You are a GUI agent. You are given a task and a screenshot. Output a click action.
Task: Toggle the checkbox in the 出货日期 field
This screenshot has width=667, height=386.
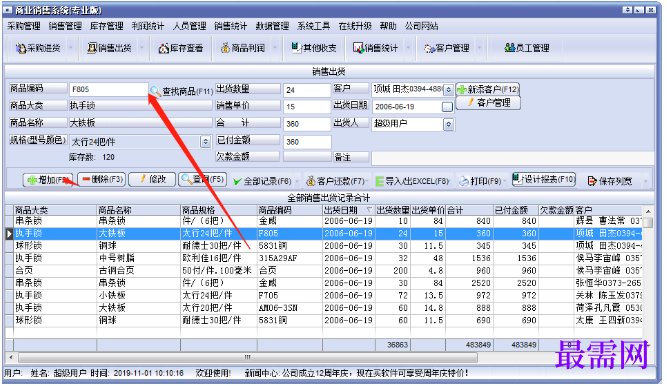[447, 107]
